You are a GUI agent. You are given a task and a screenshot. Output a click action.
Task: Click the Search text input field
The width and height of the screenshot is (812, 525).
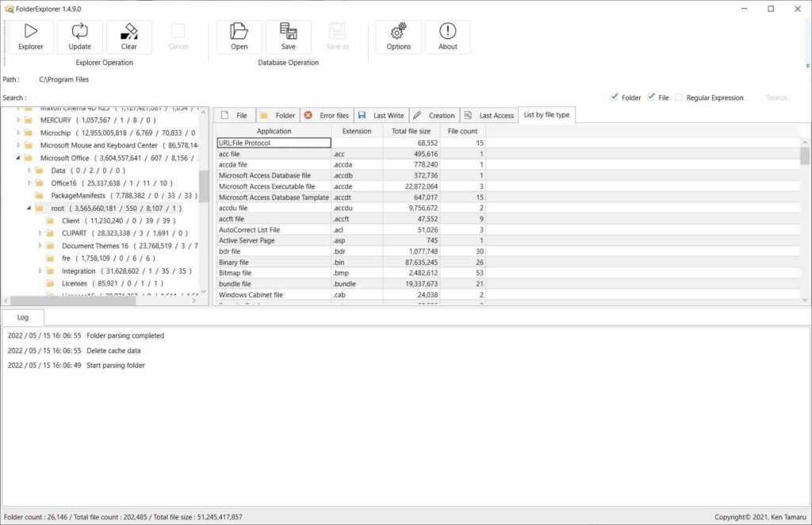[x=317, y=98]
